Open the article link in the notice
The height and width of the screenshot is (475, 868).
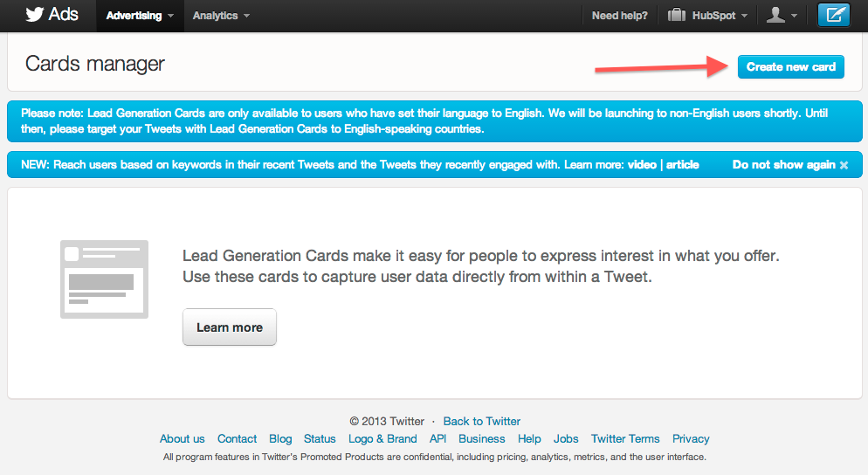(x=682, y=165)
